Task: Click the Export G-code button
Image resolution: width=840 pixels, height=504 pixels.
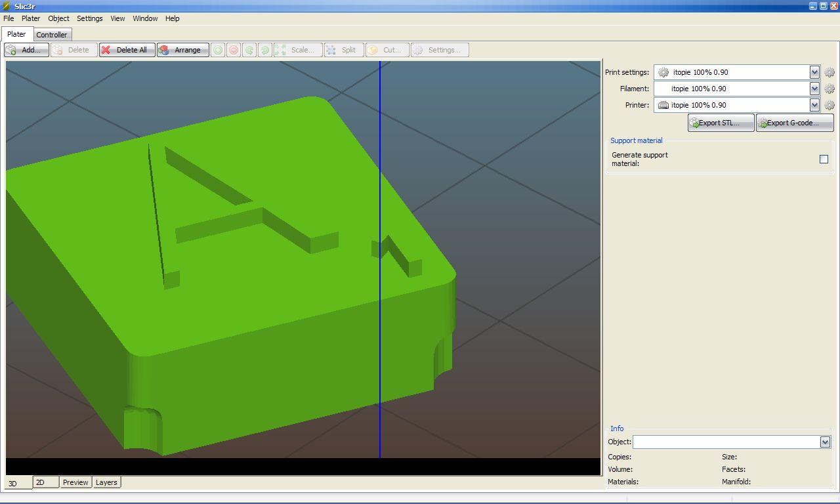Action: [x=795, y=123]
